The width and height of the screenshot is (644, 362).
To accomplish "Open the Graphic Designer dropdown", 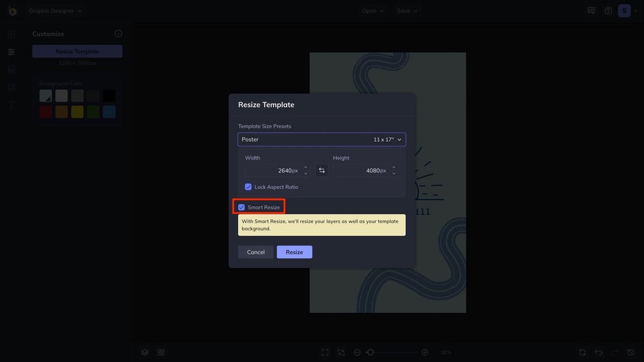I will pos(55,11).
